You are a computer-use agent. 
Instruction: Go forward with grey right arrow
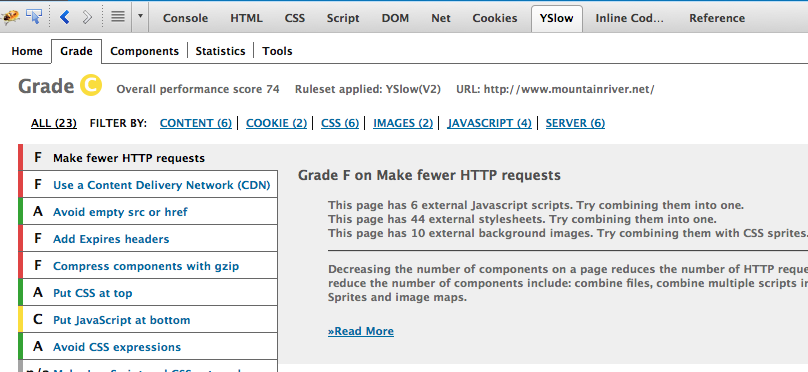pyautogui.click(x=87, y=18)
